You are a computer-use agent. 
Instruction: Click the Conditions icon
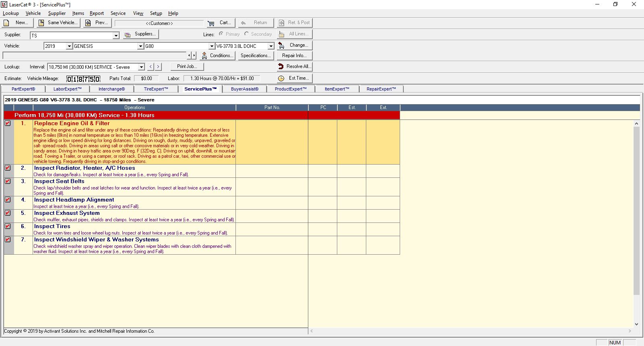coord(204,56)
